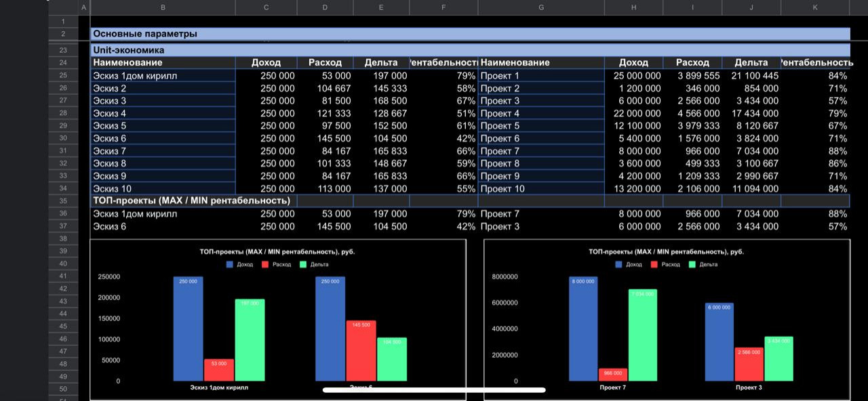868x401 pixels.
Task: Select the column K header
Action: [x=815, y=7]
